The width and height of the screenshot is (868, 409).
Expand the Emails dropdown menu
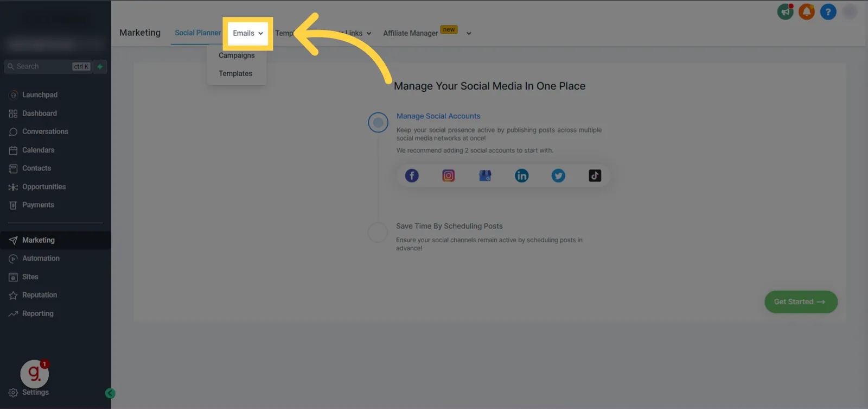tap(248, 33)
